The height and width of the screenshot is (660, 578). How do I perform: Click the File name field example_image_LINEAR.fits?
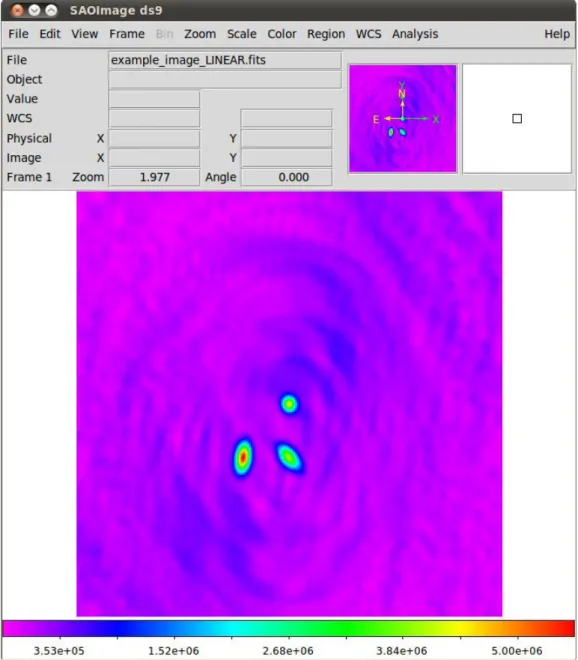click(x=225, y=60)
